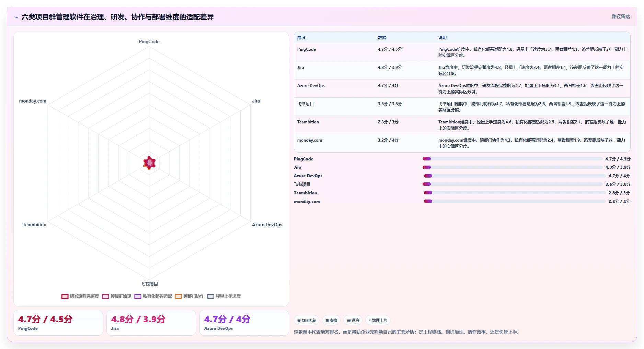Click the monday.com维度中 description text
This screenshot has width=644, height=349.
point(532,143)
